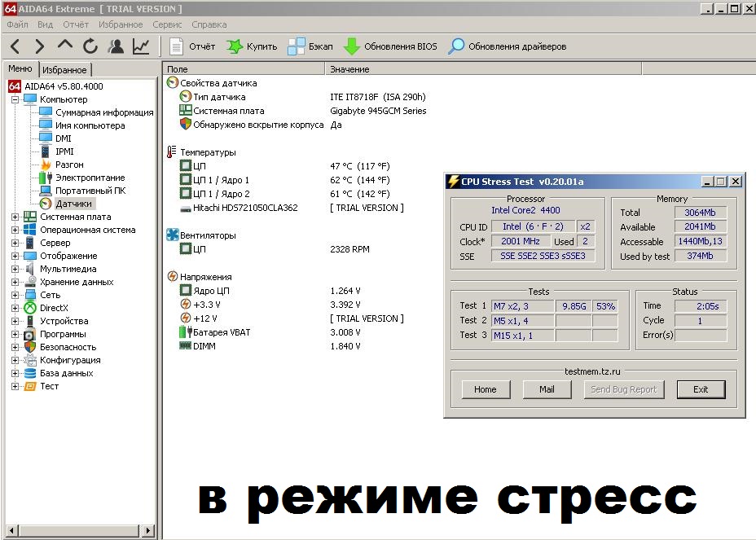This screenshot has height=540, width=756.
Task: Click the Test 2 field M5 x1, 4
Action: click(x=523, y=321)
